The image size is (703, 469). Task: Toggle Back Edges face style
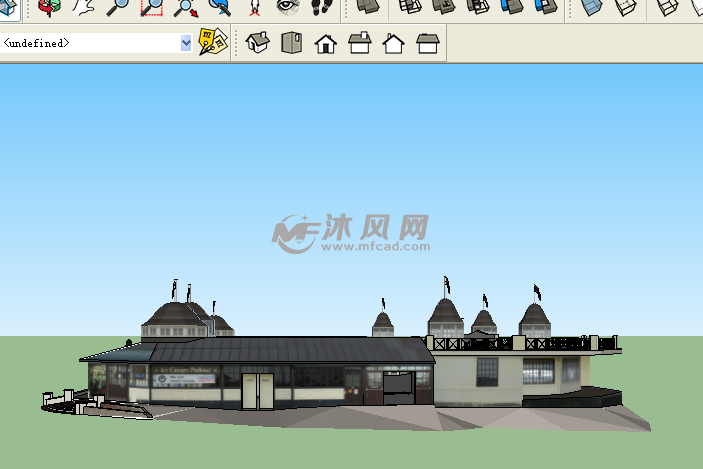coord(625,8)
